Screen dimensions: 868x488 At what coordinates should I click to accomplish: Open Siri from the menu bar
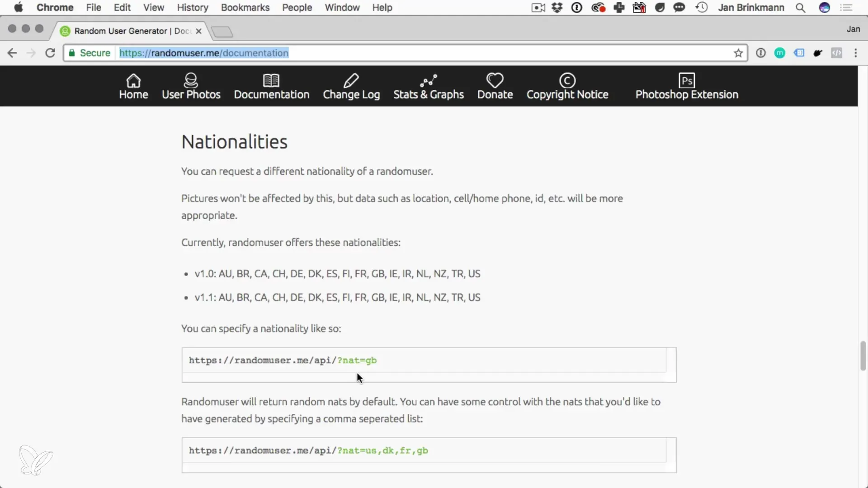pos(825,7)
